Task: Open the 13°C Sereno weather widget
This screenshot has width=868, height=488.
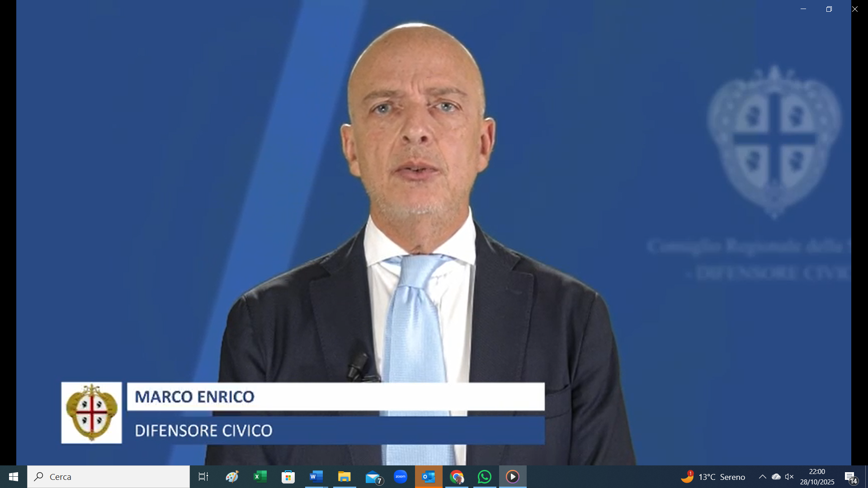Action: (713, 477)
